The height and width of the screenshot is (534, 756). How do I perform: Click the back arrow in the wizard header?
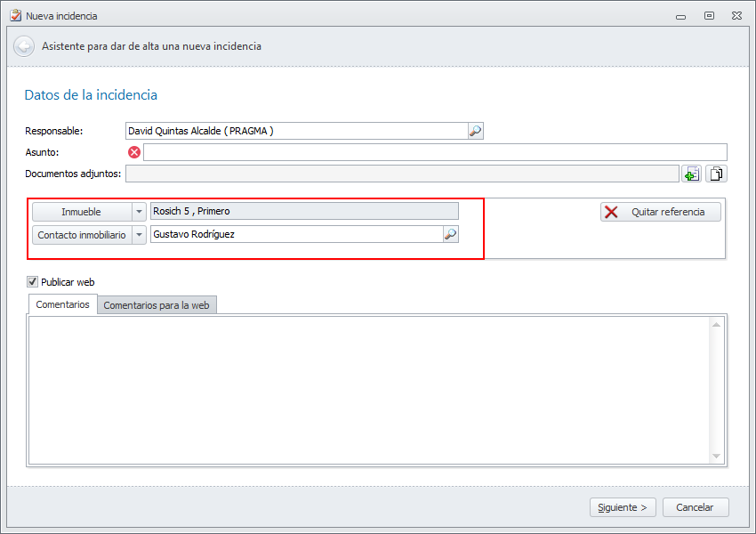coord(24,46)
